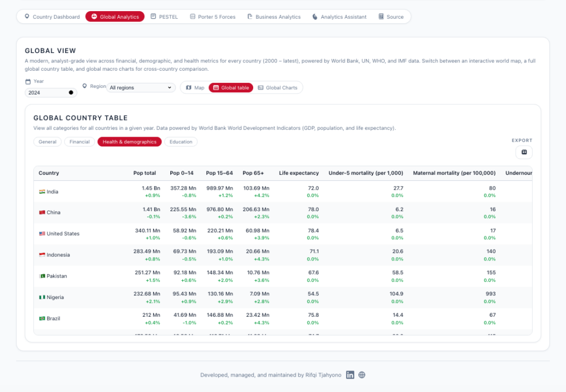This screenshot has width=566, height=392.
Task: Open the LinkedIn icon in footer
Action: click(350, 375)
